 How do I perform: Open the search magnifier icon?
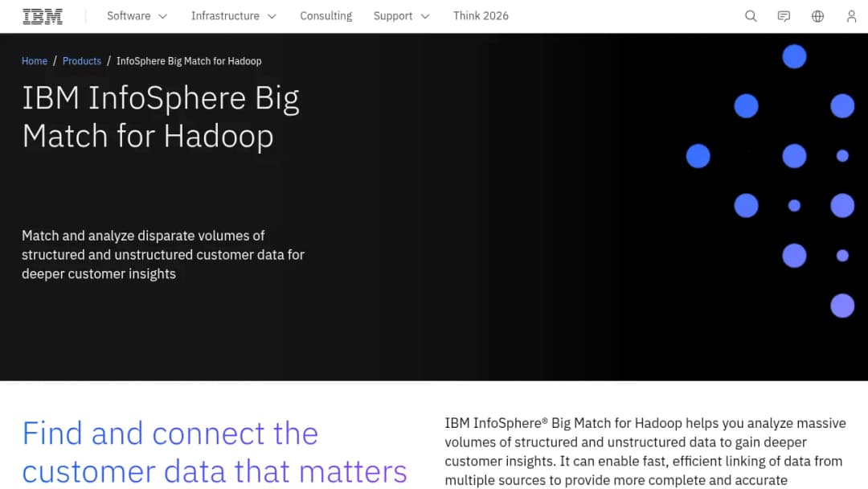point(751,16)
